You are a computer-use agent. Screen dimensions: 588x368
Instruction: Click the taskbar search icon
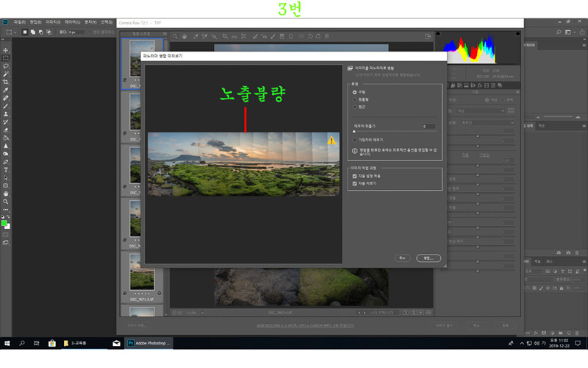click(x=22, y=343)
